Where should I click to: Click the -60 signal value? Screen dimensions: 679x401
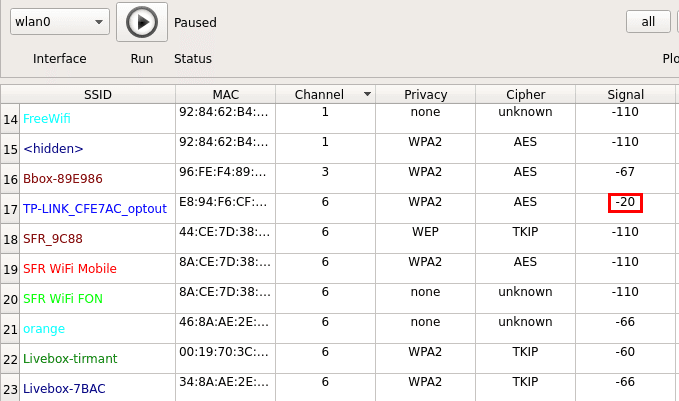coord(625,352)
